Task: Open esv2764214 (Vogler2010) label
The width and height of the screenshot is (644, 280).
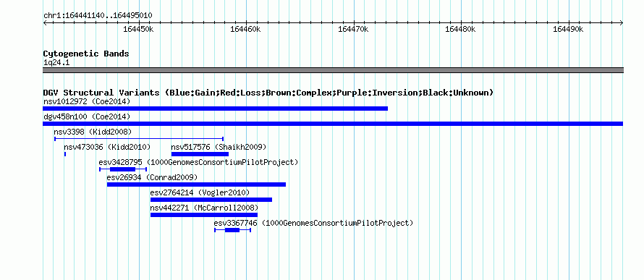Action: click(200, 192)
